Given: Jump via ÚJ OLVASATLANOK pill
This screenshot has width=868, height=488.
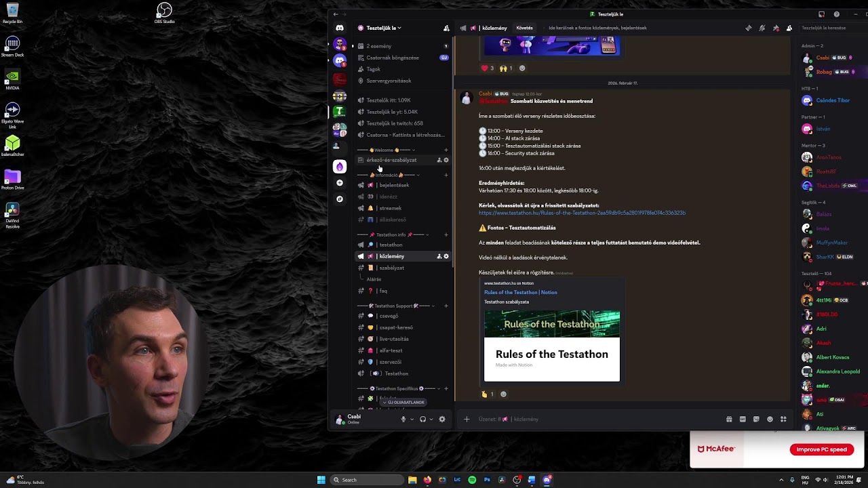Looking at the screenshot, I should [x=403, y=402].
